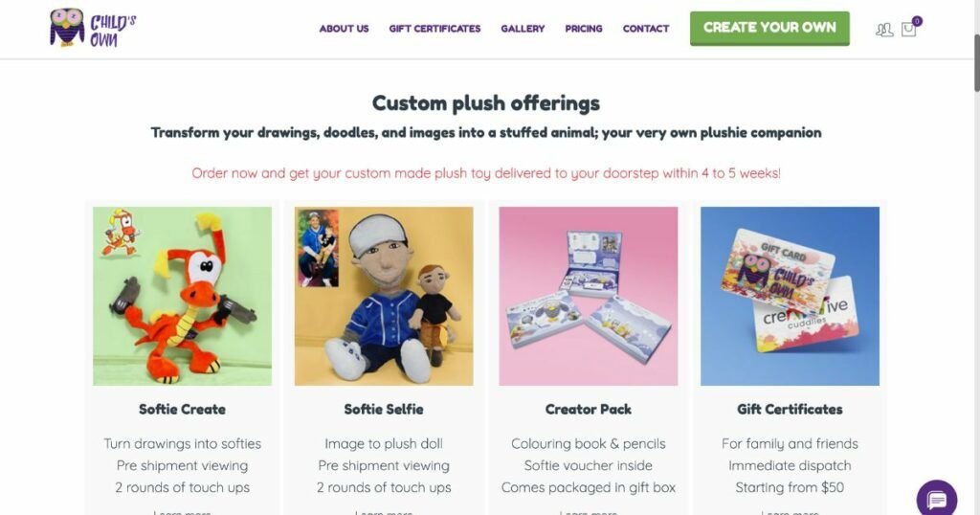Open the Gift Certificates card heading
The height and width of the screenshot is (515, 980).
pyautogui.click(x=790, y=410)
